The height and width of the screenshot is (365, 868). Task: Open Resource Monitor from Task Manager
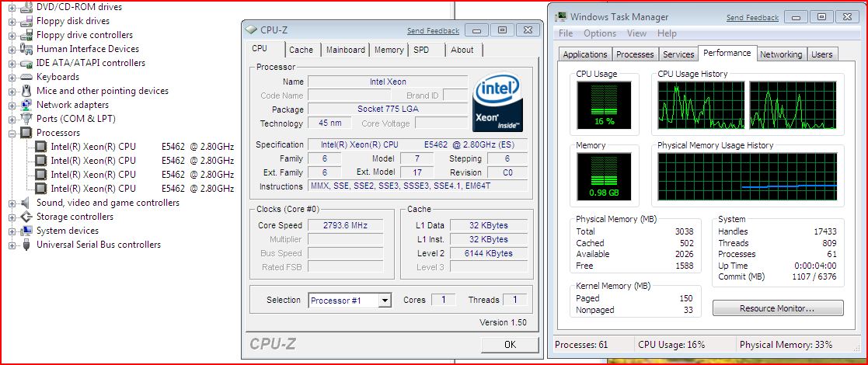[x=778, y=308]
